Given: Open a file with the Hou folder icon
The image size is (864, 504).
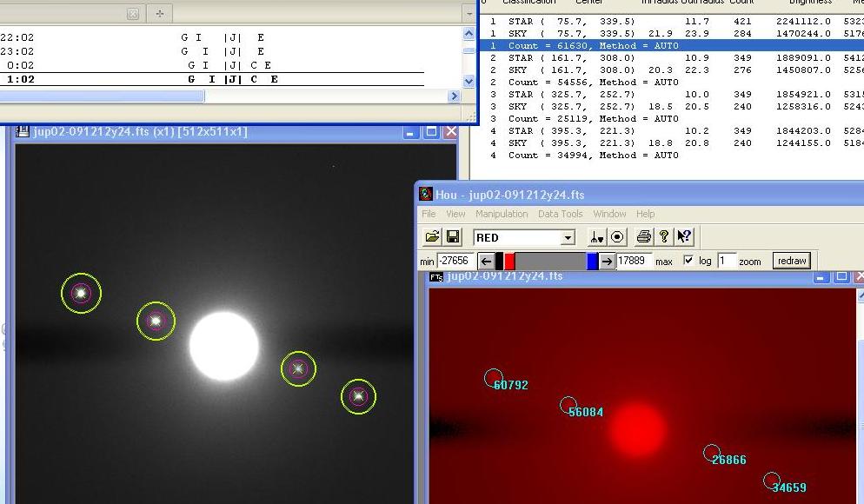Looking at the screenshot, I should [x=432, y=237].
